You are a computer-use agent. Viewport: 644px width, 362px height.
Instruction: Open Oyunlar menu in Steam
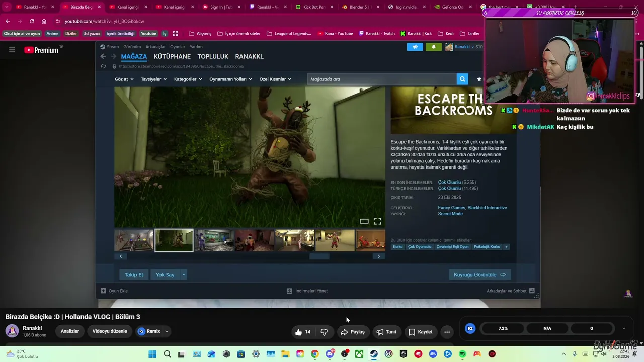178,47
